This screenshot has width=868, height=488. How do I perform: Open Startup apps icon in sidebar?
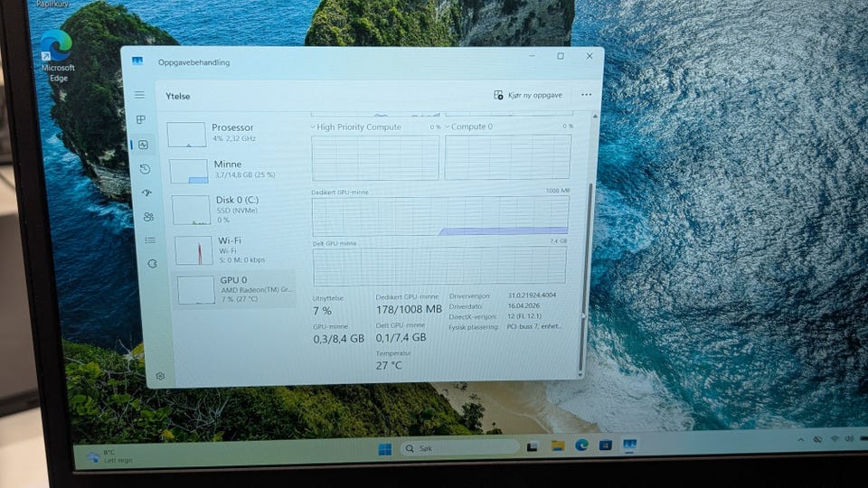tap(146, 192)
